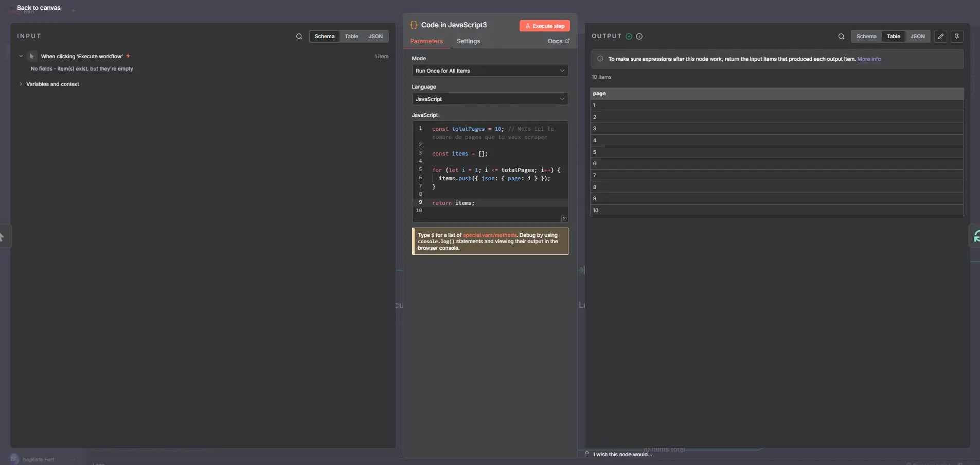Switch output view to Table
This screenshot has width=980, height=465.
pyautogui.click(x=894, y=36)
